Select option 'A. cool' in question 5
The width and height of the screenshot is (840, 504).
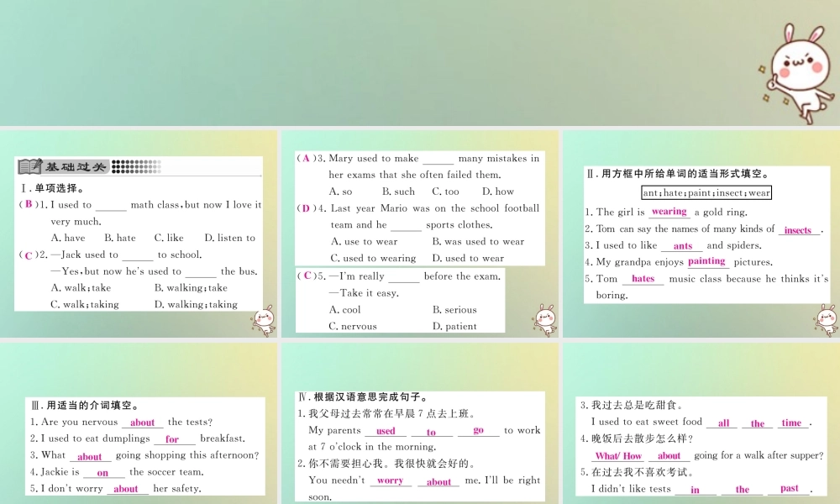click(x=345, y=310)
